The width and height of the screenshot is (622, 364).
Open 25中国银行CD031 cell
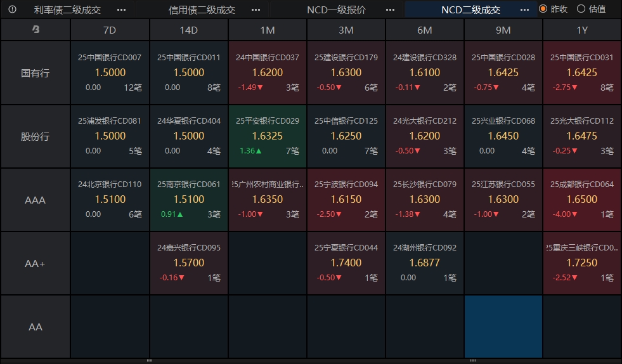pos(582,73)
